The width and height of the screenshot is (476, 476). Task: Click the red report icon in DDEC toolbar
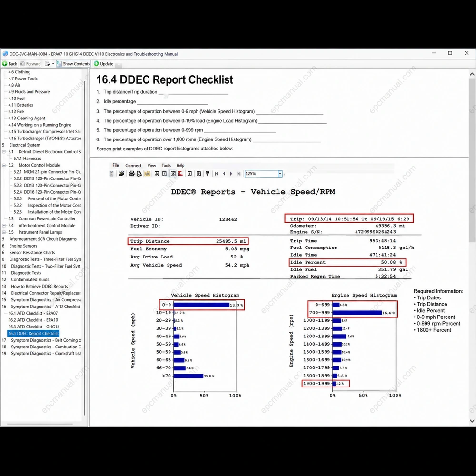180,174
